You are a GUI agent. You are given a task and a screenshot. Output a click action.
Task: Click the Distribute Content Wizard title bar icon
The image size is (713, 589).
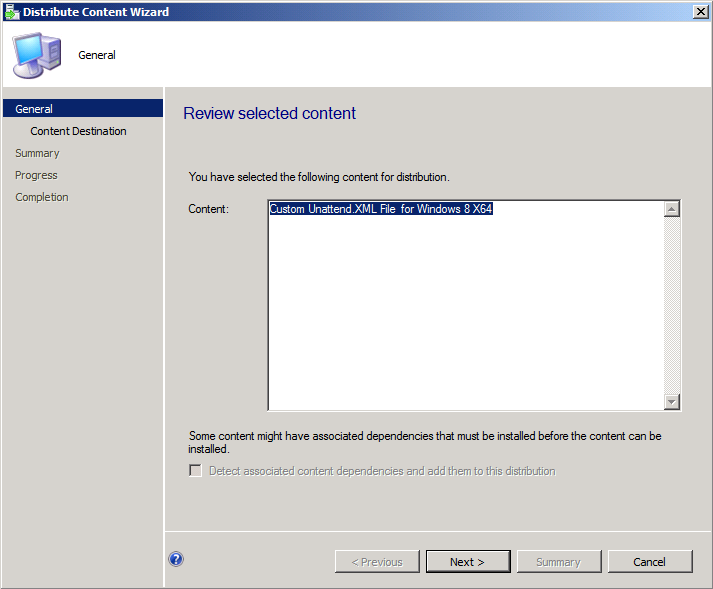point(11,12)
